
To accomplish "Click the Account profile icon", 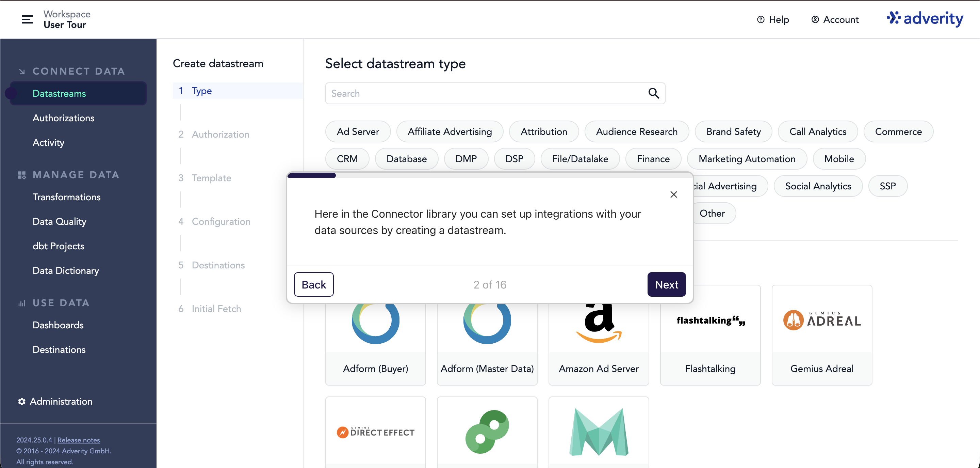I will pos(815,19).
